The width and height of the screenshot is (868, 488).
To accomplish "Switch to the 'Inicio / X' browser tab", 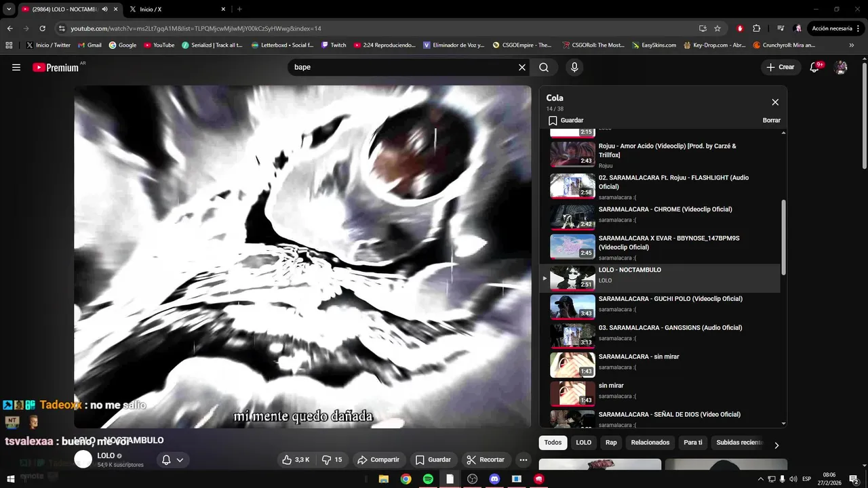I will (176, 9).
